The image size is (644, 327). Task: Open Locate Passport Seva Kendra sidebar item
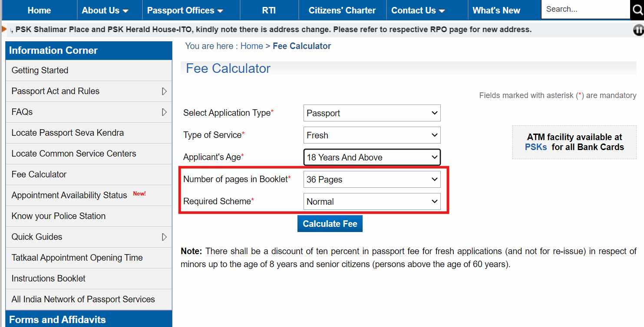pos(68,133)
